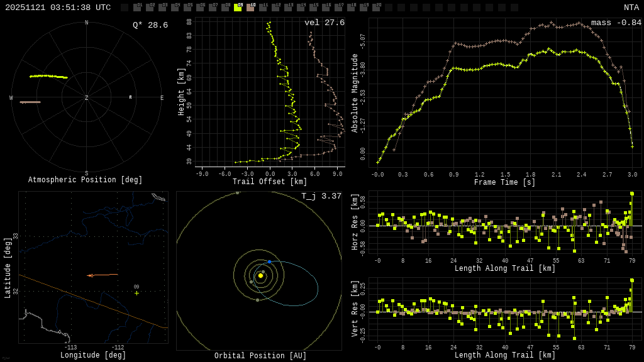The width and height of the screenshot is (644, 362).
Task: Toggle the station 20 indicator box
Action: click(376, 8)
